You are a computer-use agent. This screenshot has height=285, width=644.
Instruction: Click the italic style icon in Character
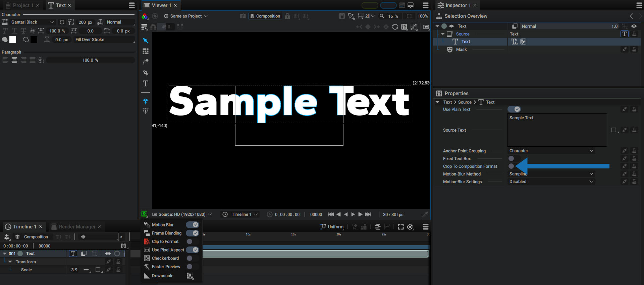5,31
